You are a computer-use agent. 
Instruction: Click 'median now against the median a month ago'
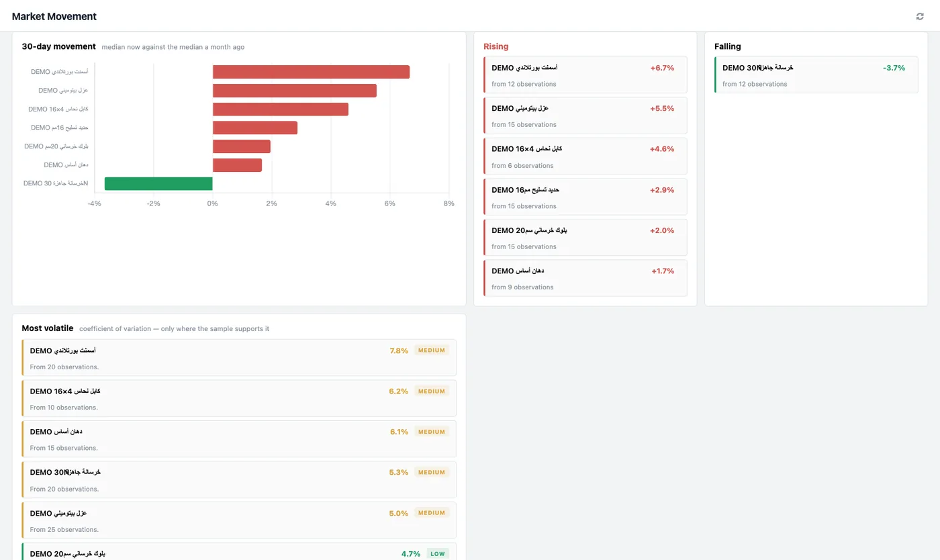(173, 47)
